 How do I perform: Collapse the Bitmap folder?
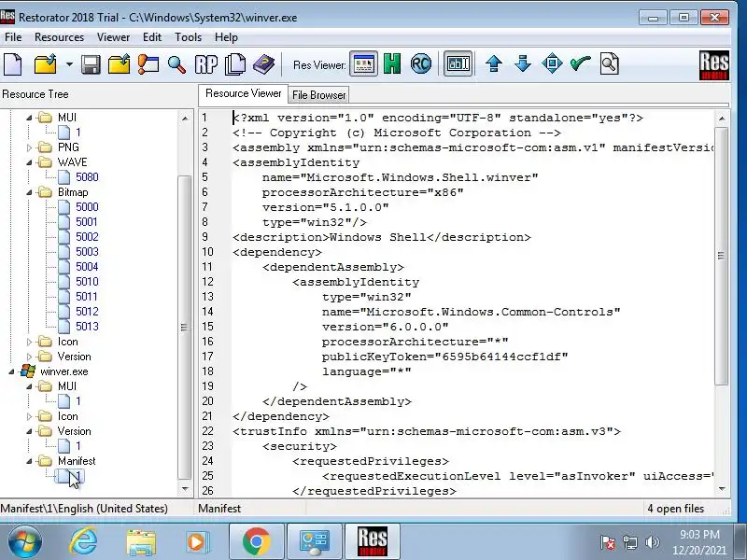(x=29, y=192)
